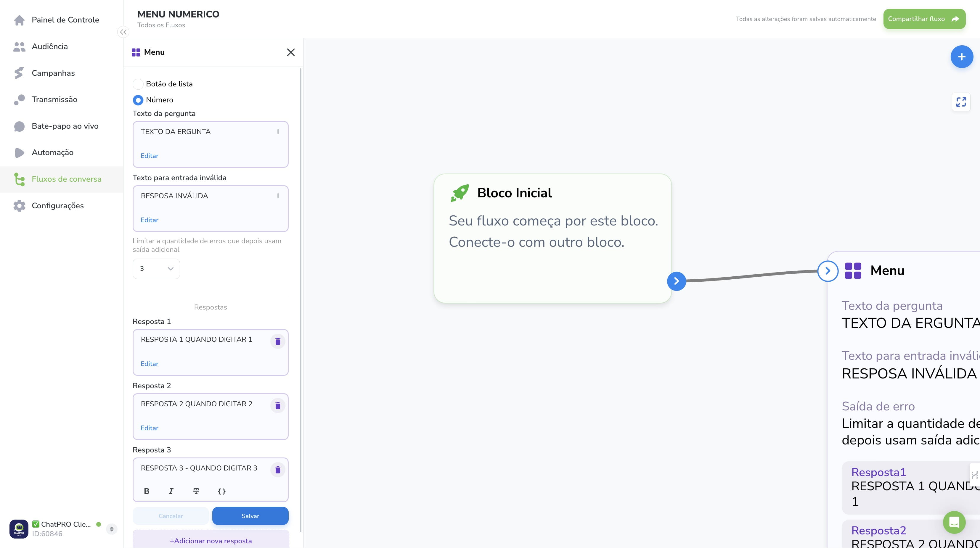The height and width of the screenshot is (548, 980).
Task: Click the Bate-papo ao vivo chat icon
Action: click(20, 126)
